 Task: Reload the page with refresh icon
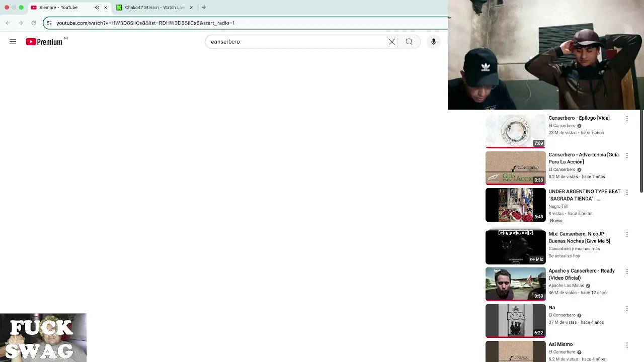(x=34, y=23)
